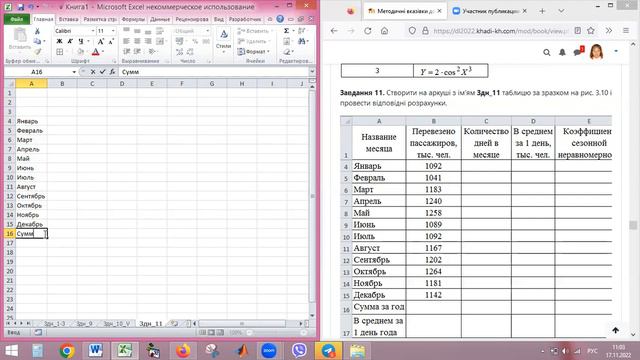Go to Firefox home page icon
640x360 pixels.
click(384, 31)
